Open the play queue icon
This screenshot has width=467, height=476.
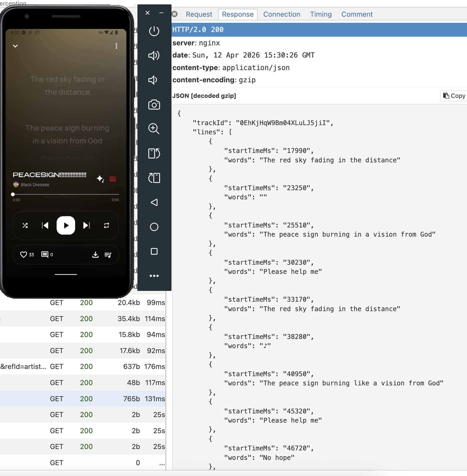click(108, 255)
